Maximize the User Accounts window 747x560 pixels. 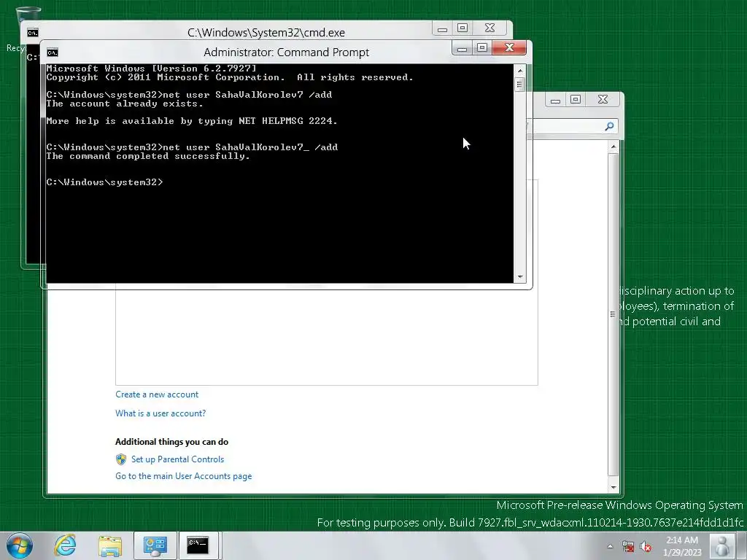[576, 100]
